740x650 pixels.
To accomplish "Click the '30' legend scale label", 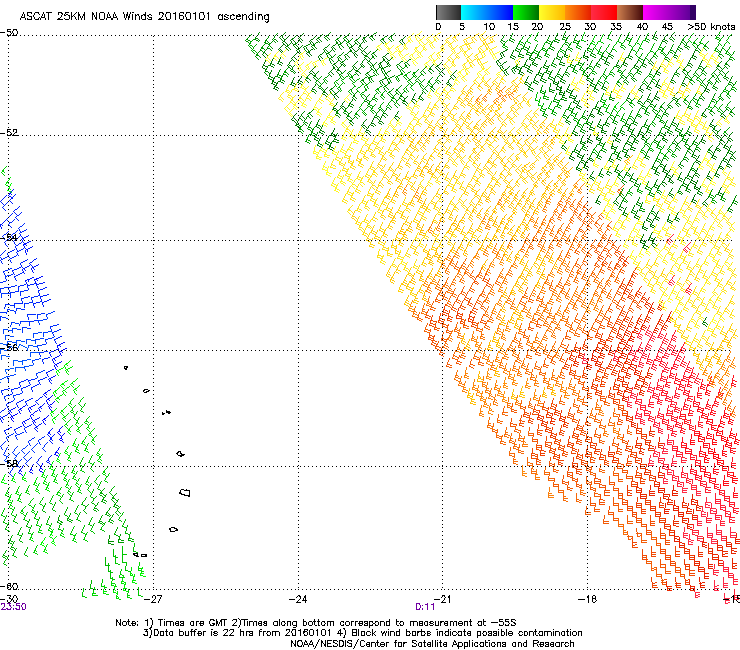I will (x=590, y=27).
